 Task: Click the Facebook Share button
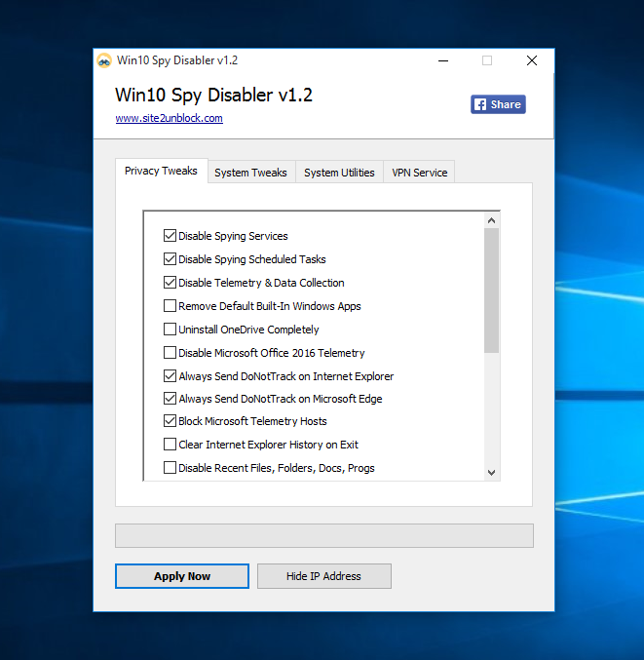click(498, 104)
